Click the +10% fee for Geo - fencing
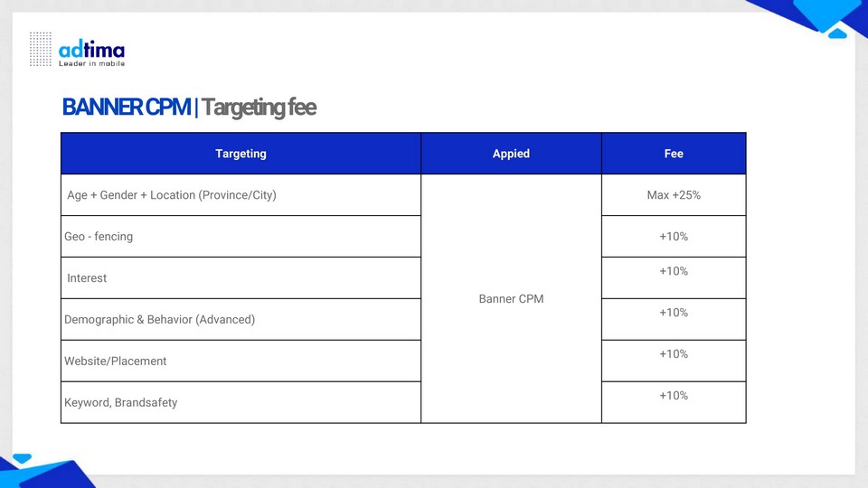This screenshot has height=488, width=868. (674, 237)
